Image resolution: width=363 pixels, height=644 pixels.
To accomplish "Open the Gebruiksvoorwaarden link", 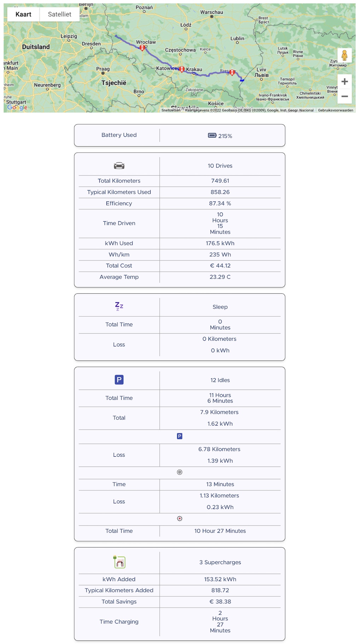I will 336,110.
